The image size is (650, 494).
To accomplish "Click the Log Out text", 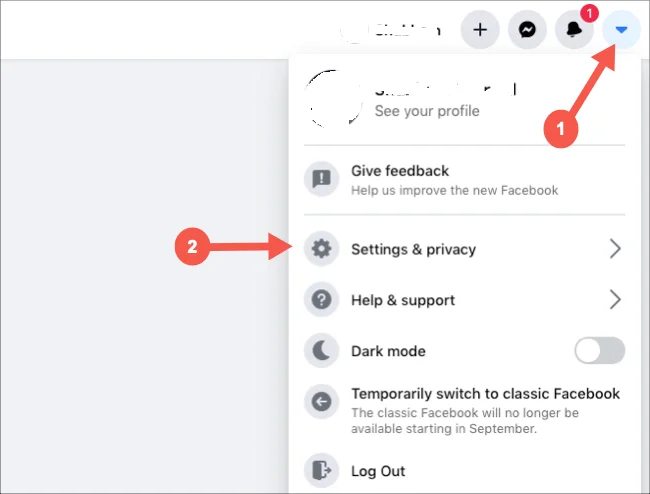I will 378,471.
